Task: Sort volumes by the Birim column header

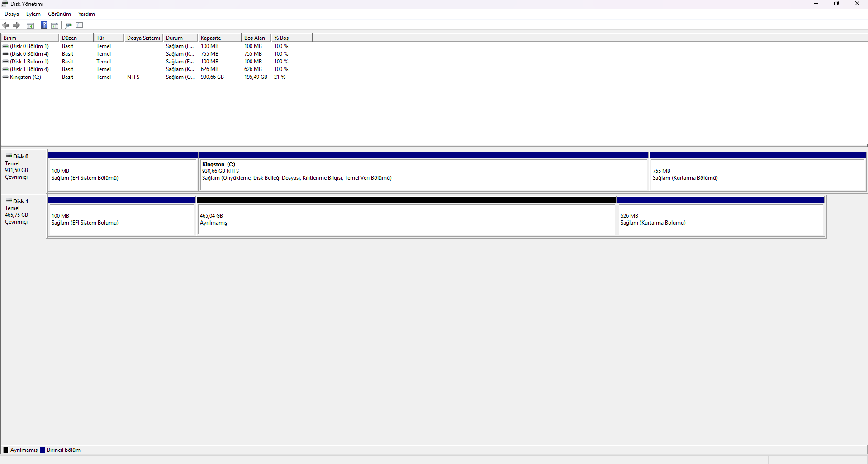Action: (30, 38)
